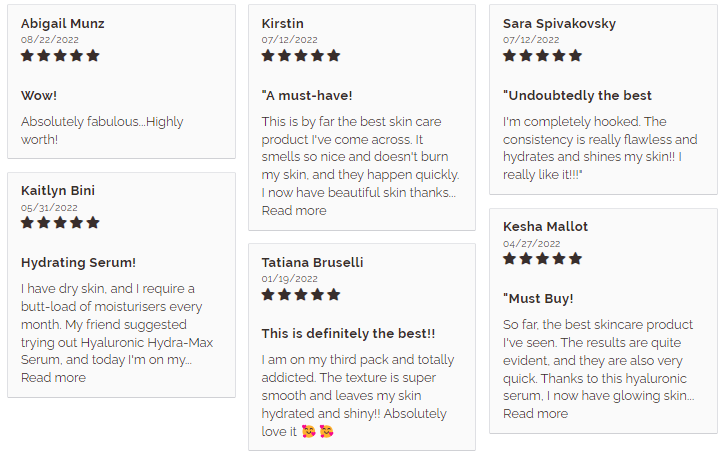Click the "A must-have!" review title
The image size is (728, 467).
tap(307, 96)
